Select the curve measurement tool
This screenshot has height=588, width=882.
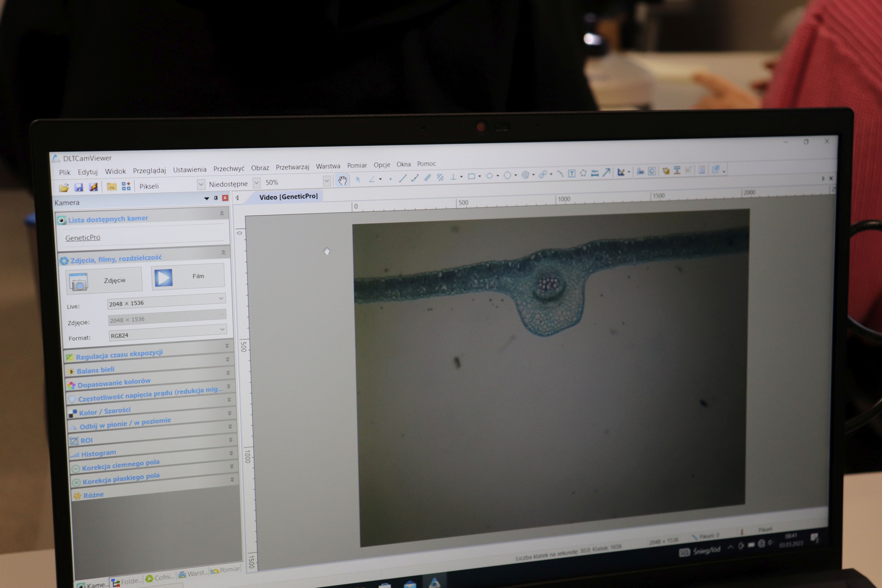point(560,174)
